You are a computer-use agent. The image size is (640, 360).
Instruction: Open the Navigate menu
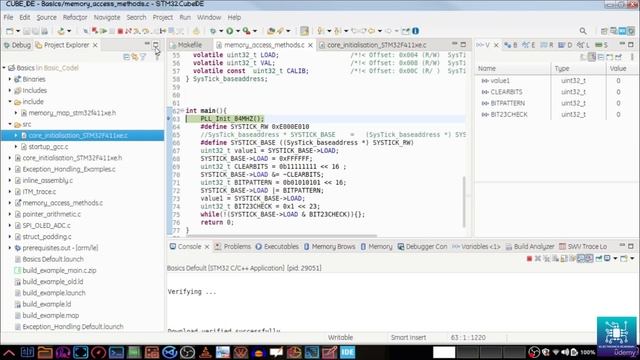click(x=107, y=17)
